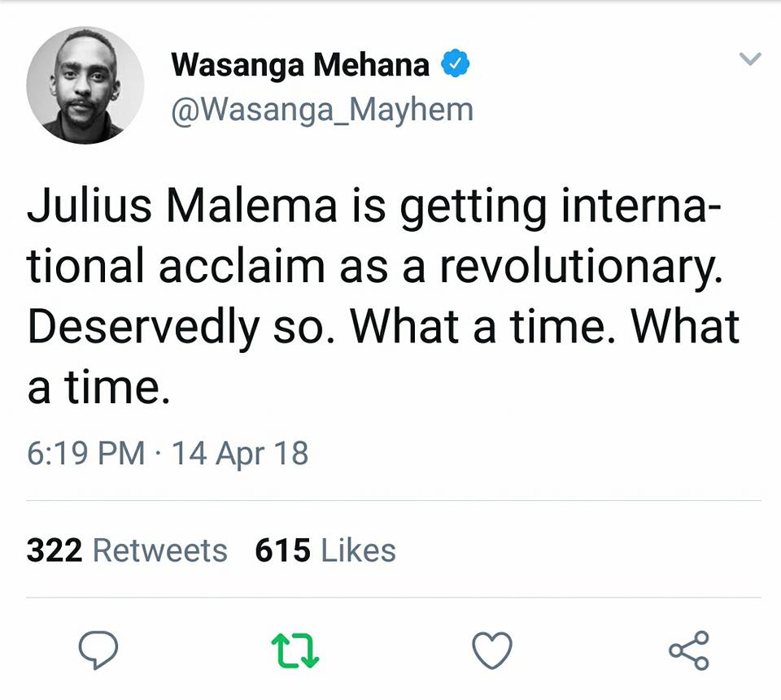This screenshot has width=781, height=700.
Task: Click the bold 615 like count number
Action: [x=283, y=550]
